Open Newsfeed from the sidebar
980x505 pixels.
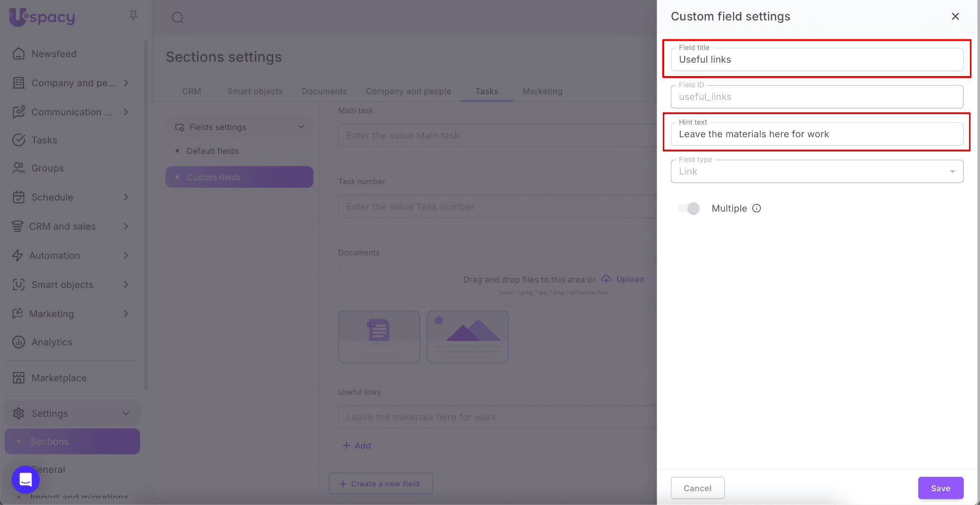pyautogui.click(x=54, y=54)
